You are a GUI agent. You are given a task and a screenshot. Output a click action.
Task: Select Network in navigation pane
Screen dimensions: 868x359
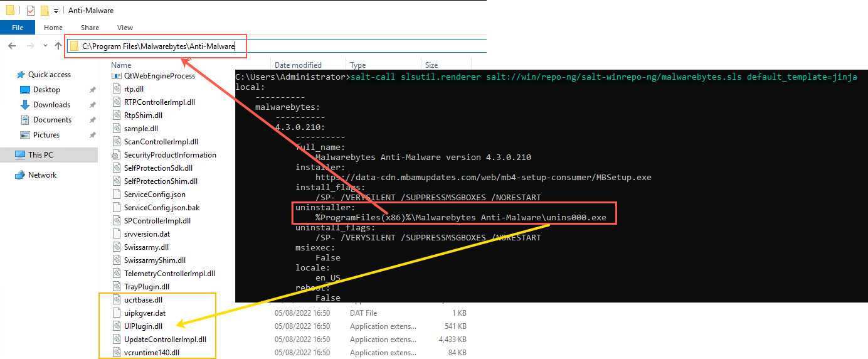pyautogui.click(x=42, y=175)
